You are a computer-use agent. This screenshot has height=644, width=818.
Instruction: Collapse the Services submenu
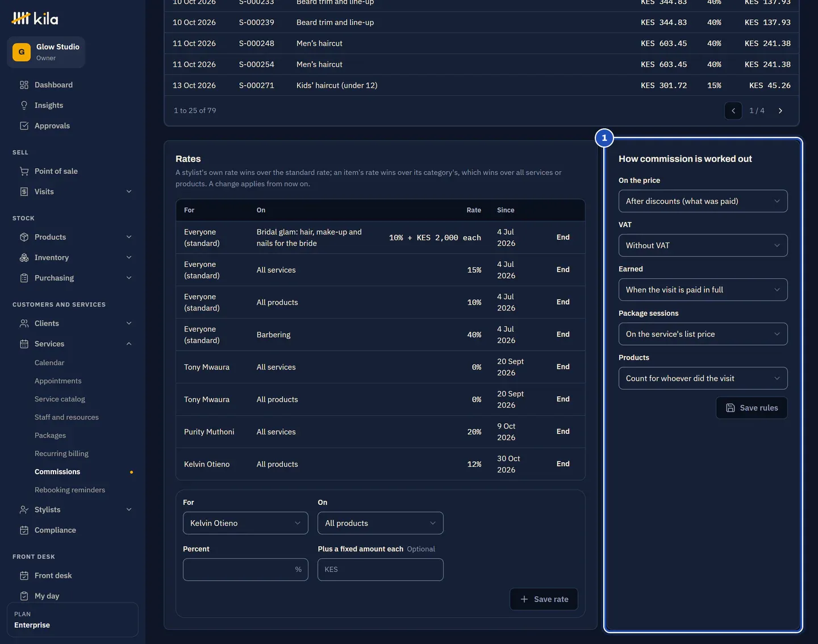pos(129,344)
